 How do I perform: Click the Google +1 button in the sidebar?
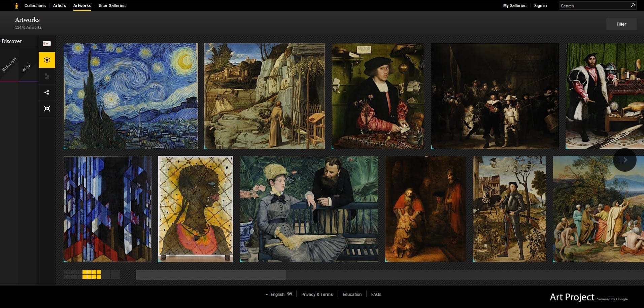coord(46,44)
